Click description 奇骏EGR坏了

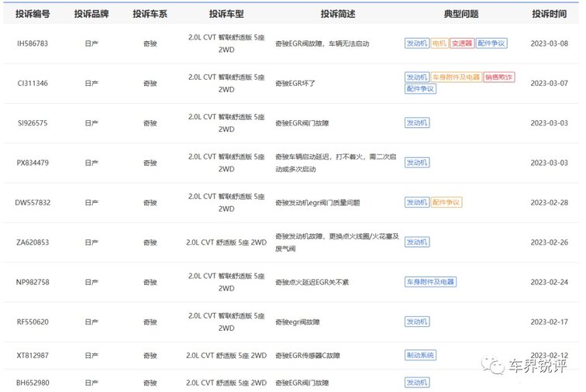point(295,84)
